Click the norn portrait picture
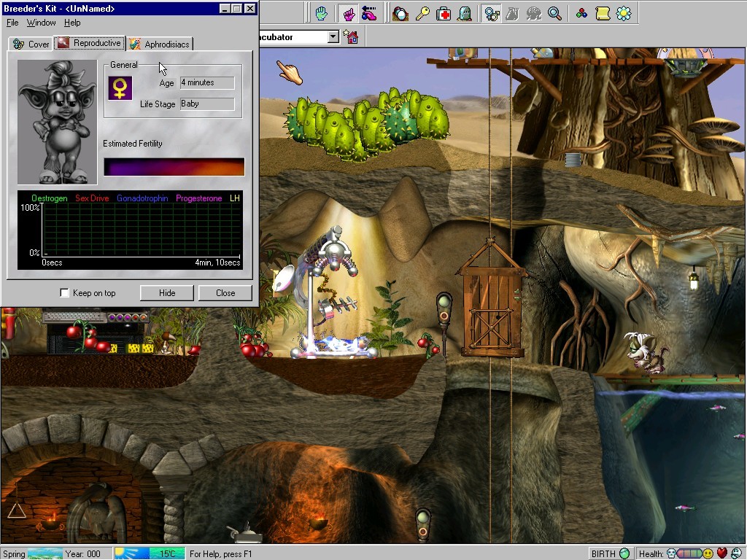This screenshot has width=747, height=560. pyautogui.click(x=57, y=122)
